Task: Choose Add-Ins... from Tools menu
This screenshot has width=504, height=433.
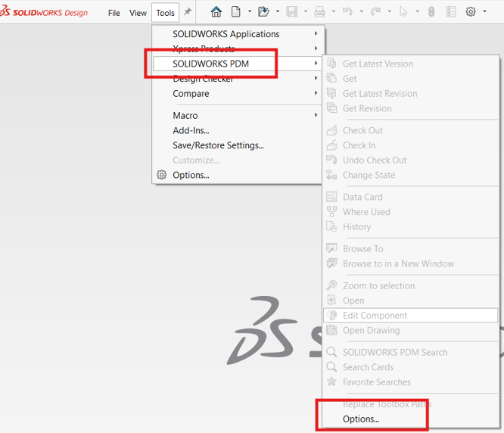Action: (x=237, y=130)
